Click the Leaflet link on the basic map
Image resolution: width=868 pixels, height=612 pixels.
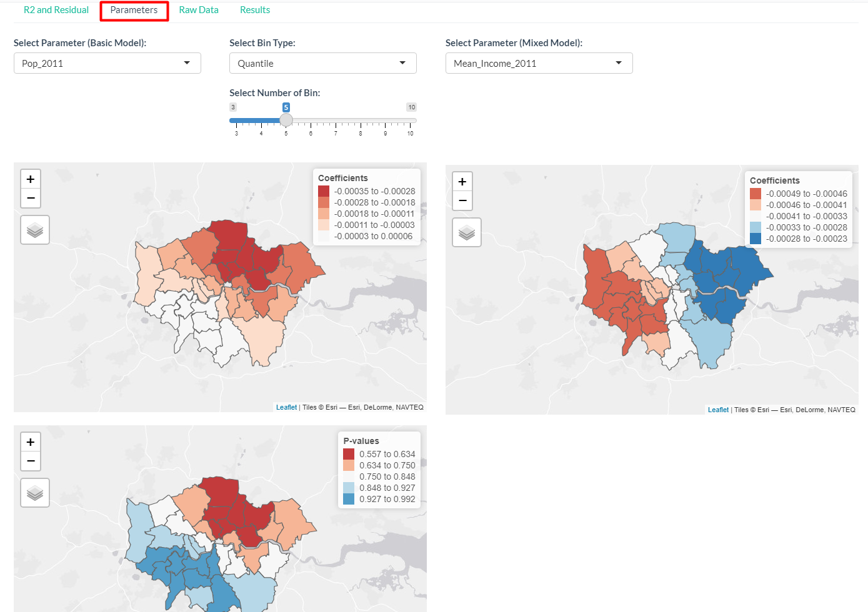pyautogui.click(x=286, y=407)
